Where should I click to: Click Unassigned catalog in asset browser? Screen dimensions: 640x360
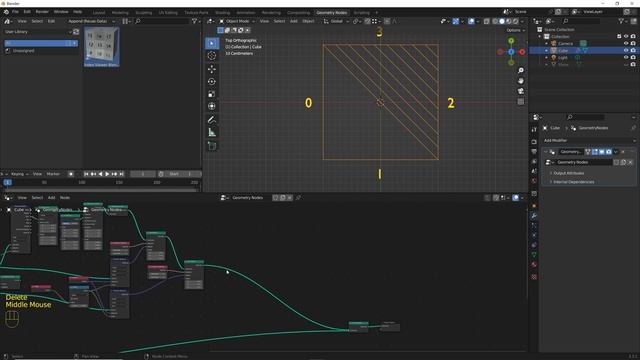pos(24,51)
